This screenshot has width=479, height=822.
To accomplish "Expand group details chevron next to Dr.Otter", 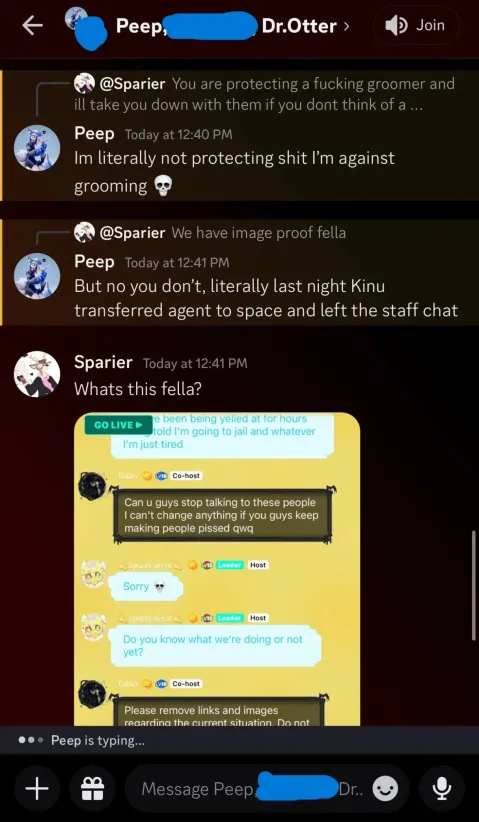I will [x=346, y=26].
